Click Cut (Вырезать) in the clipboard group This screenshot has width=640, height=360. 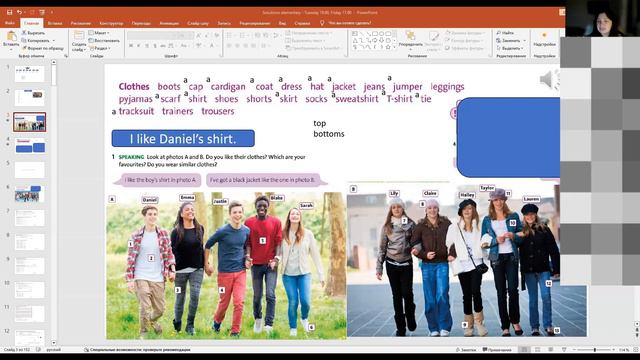pos(33,33)
